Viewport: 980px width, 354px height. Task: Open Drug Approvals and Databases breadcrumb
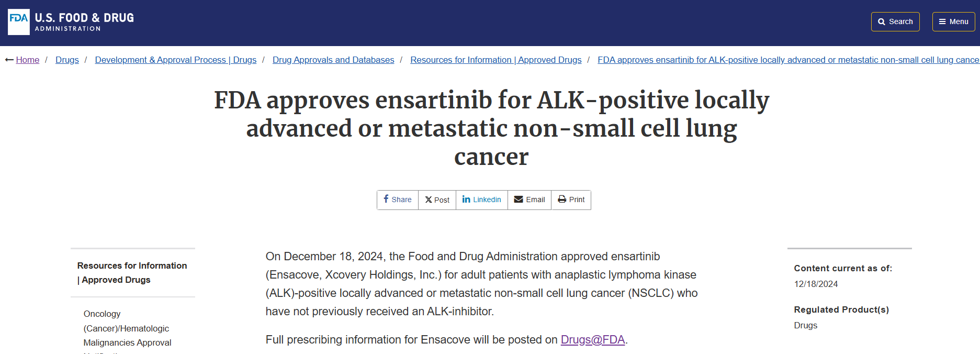(x=333, y=60)
